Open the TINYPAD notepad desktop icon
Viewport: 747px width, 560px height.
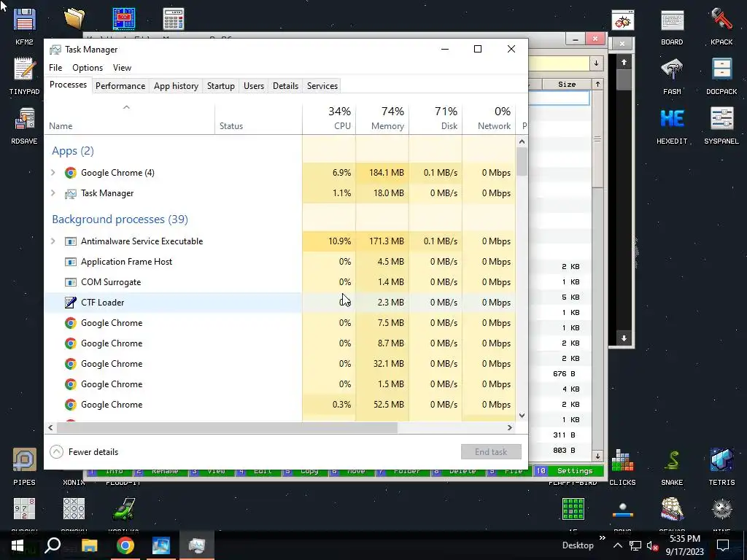[x=24, y=69]
